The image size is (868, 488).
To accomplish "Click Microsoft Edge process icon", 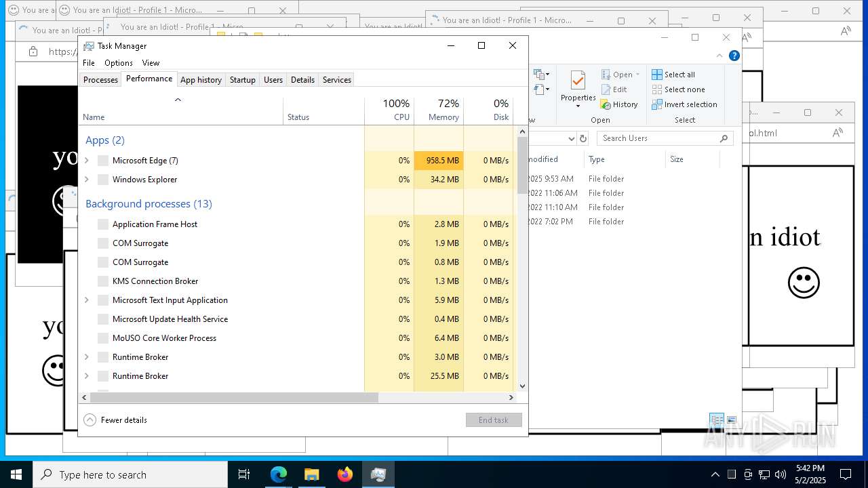I will [103, 161].
